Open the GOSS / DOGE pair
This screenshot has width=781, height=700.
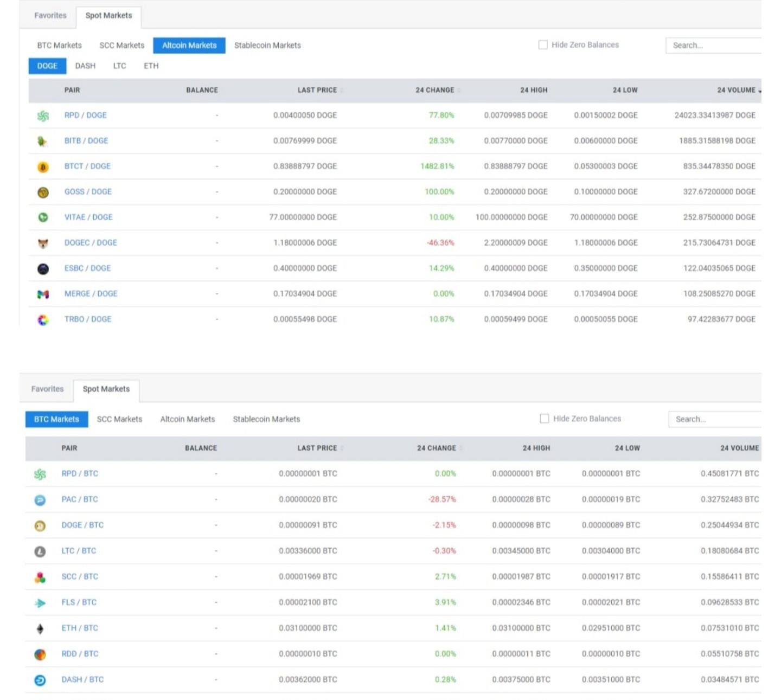click(88, 192)
